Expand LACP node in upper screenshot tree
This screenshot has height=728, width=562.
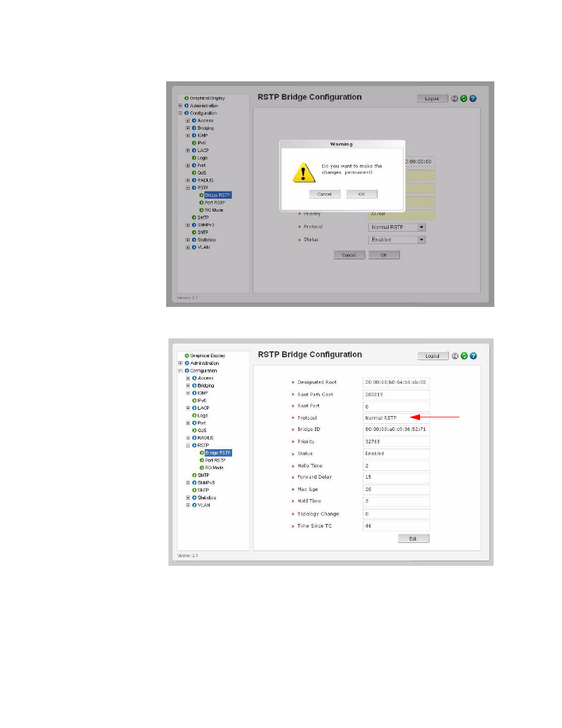click(x=188, y=150)
